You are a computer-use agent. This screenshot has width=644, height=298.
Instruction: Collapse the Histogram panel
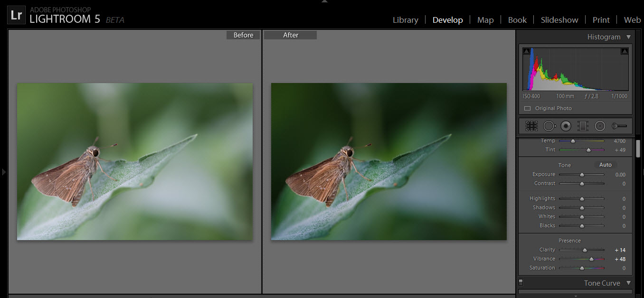click(628, 37)
